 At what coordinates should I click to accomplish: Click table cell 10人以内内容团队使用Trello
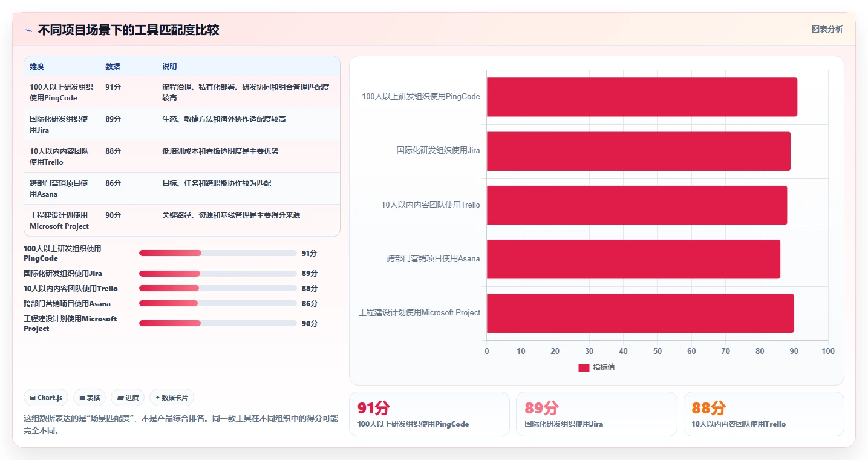(59, 157)
